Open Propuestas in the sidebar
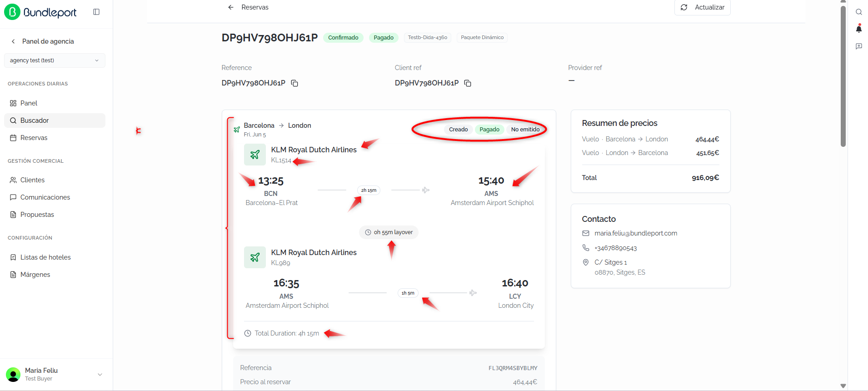The image size is (868, 391). (55, 215)
